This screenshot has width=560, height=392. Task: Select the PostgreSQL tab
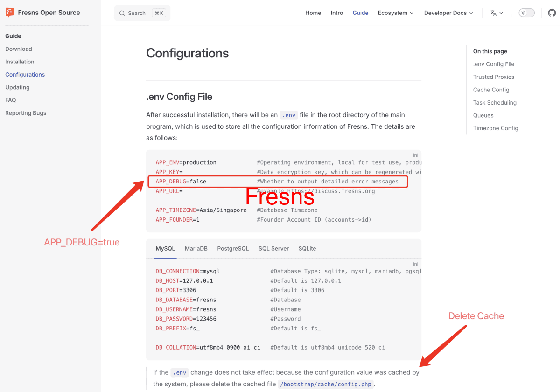coord(233,248)
